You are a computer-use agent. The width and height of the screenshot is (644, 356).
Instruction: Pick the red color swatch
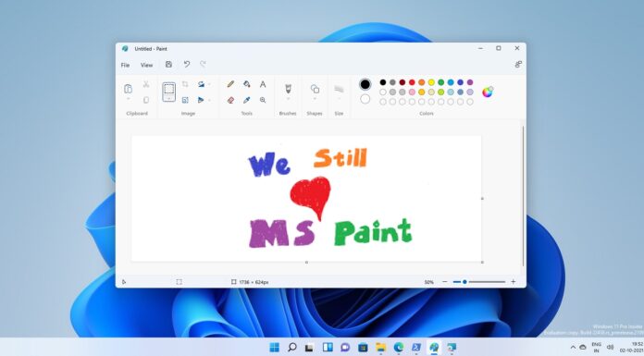[412, 82]
